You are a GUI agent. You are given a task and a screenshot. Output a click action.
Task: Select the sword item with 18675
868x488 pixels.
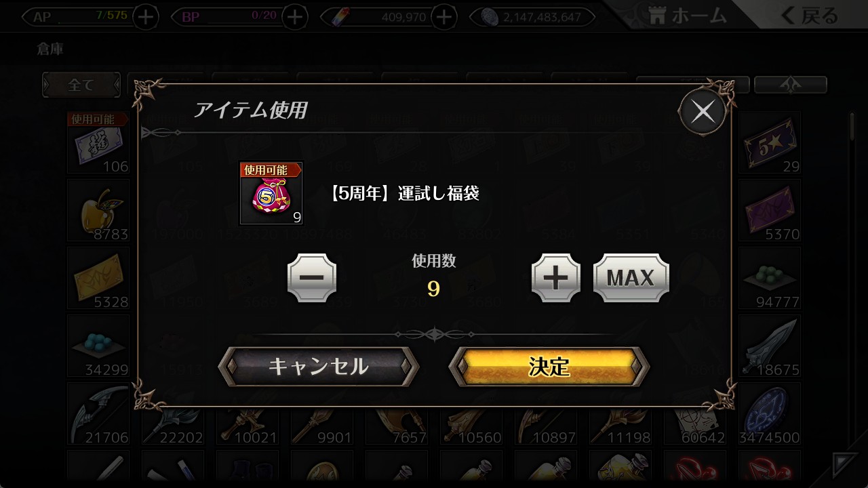770,346
